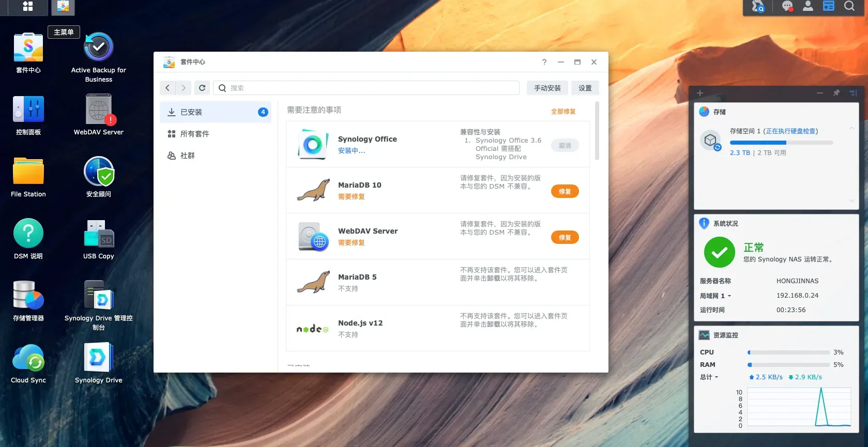Screen dimensions: 868x447
Task: Open Control Panel desktop icon
Action: click(x=28, y=110)
